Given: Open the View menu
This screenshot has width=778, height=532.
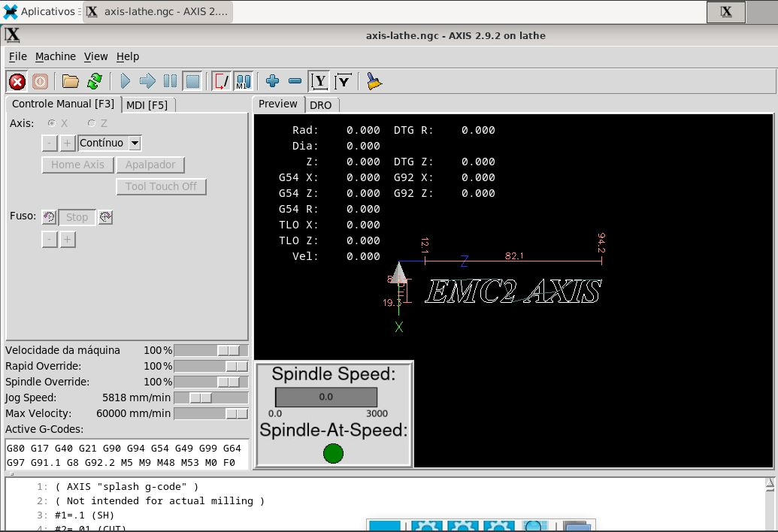Looking at the screenshot, I should (x=95, y=56).
